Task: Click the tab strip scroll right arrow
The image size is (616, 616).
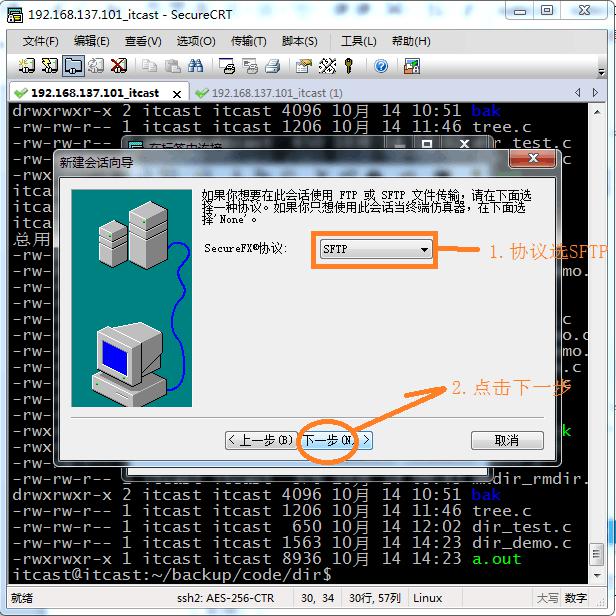Action: [x=595, y=92]
